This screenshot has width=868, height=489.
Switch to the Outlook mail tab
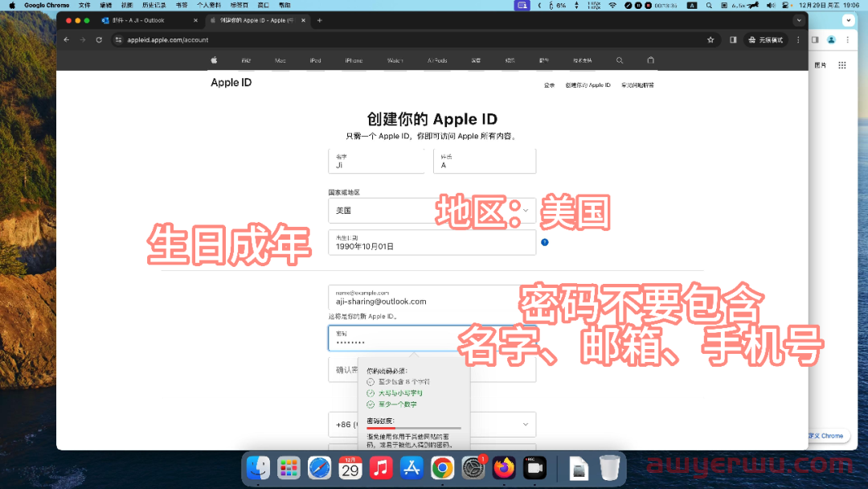[145, 20]
